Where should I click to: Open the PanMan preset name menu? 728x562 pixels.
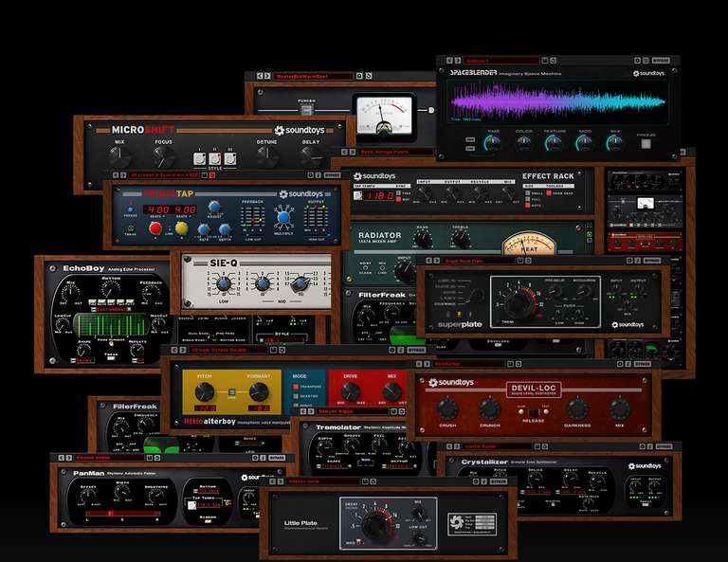pos(109,458)
